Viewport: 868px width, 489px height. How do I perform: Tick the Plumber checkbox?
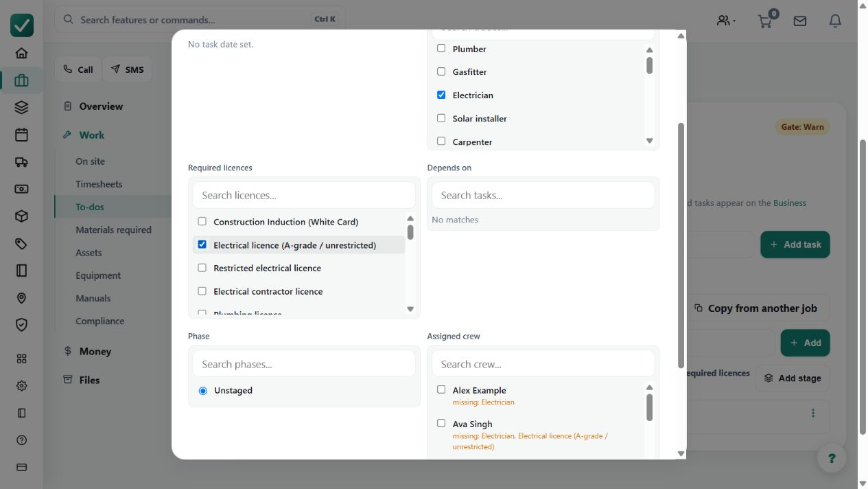tap(441, 49)
